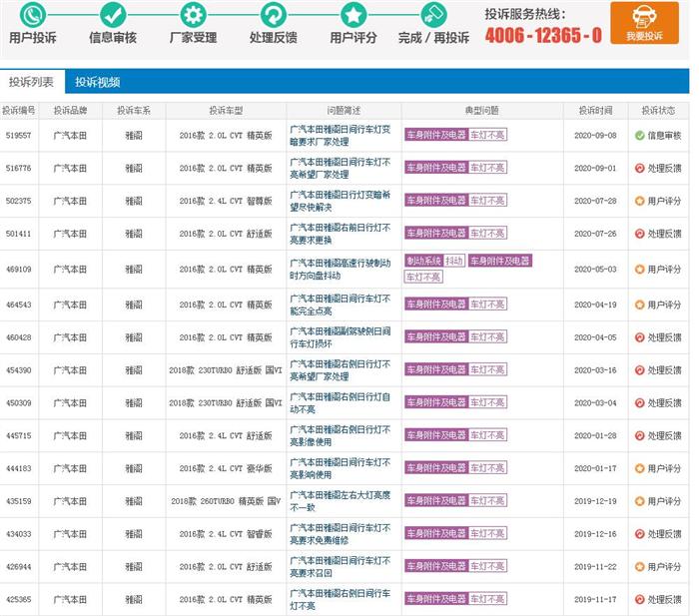The image size is (699, 616).
Task: Click 雅阁 series cell in row 444183
Action: pyautogui.click(x=134, y=468)
